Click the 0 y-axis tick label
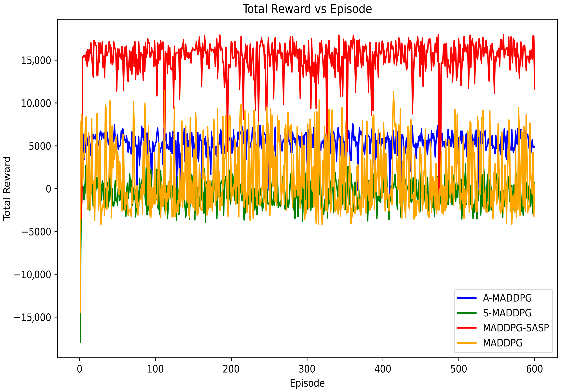This screenshot has height=392, width=561. 48,189
